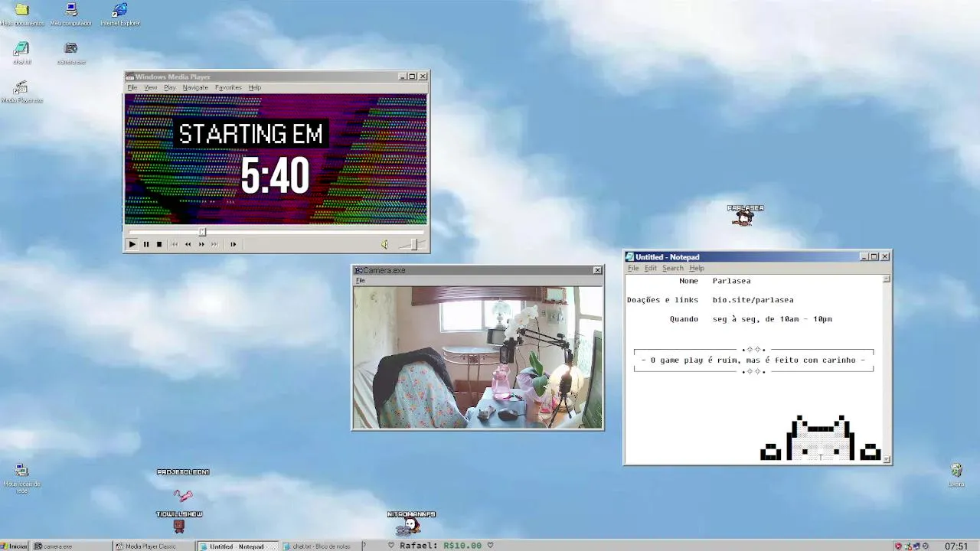
Task: Click the camera feed in the Camera.exe window
Action: [x=478, y=357]
